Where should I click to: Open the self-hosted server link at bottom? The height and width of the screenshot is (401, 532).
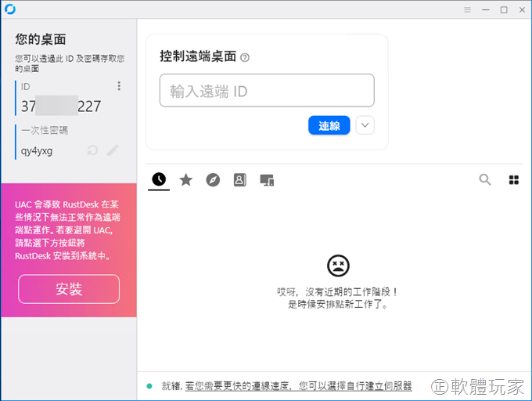(x=308, y=386)
